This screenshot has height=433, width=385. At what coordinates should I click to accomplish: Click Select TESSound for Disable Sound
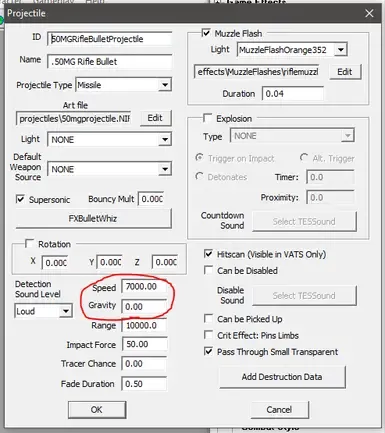pos(304,295)
